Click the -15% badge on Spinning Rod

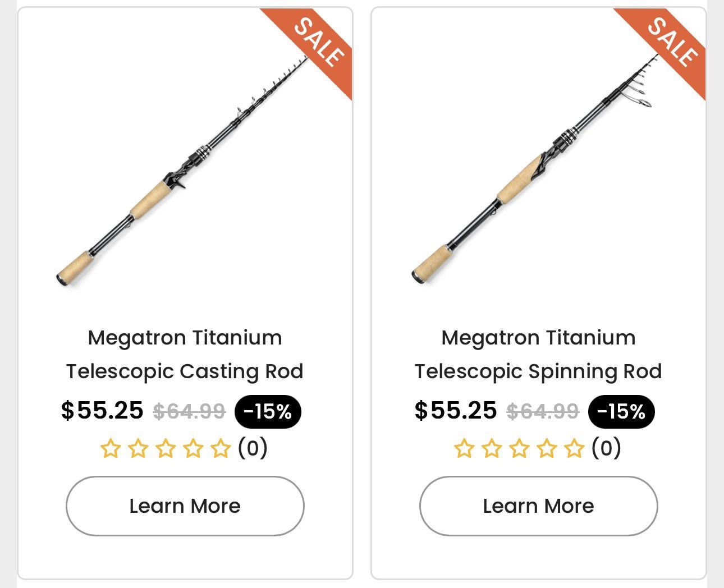coord(621,412)
